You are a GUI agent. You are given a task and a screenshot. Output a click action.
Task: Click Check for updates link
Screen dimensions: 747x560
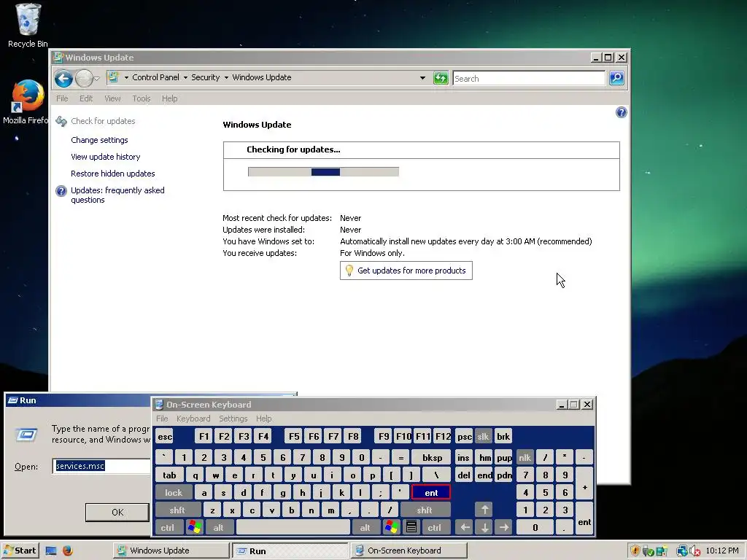tap(103, 121)
